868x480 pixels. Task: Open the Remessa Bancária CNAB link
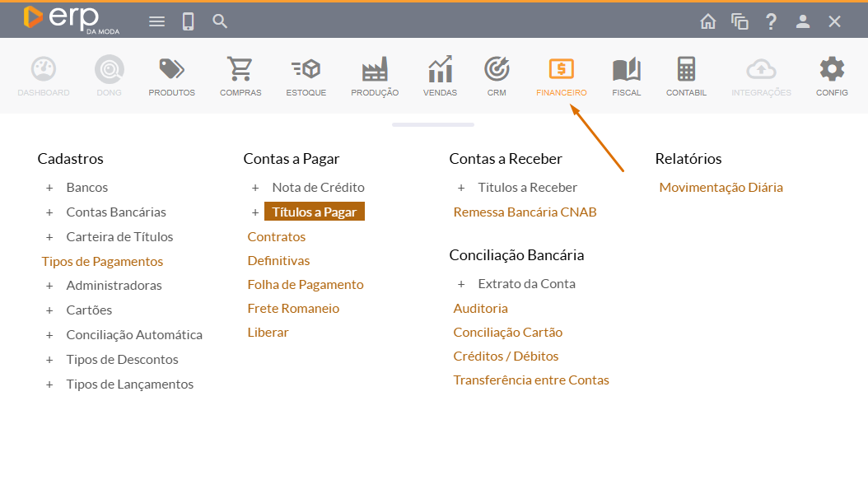point(525,212)
